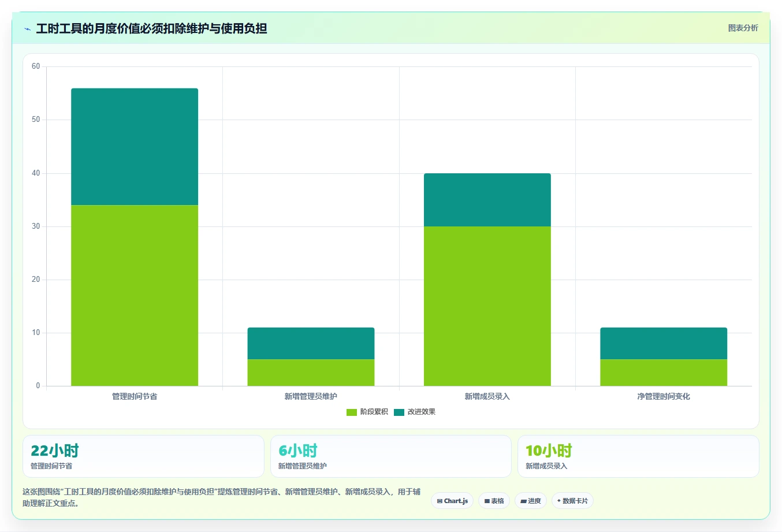Viewport: 782px width, 532px height.
Task: Click the y-axis value 50
Action: 36,120
